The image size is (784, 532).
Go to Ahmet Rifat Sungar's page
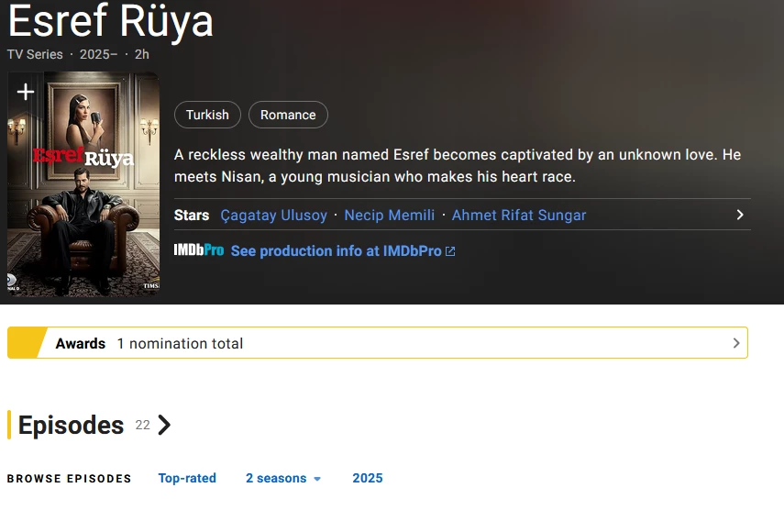(519, 215)
